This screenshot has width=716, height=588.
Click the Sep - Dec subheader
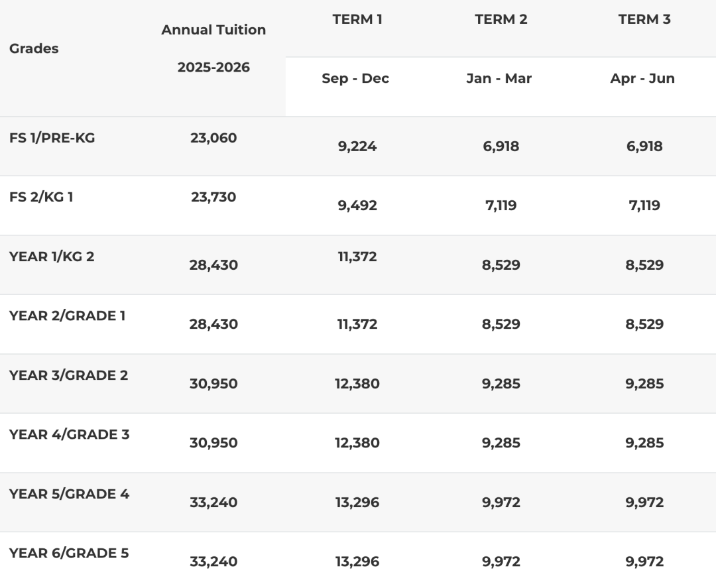[x=355, y=78]
